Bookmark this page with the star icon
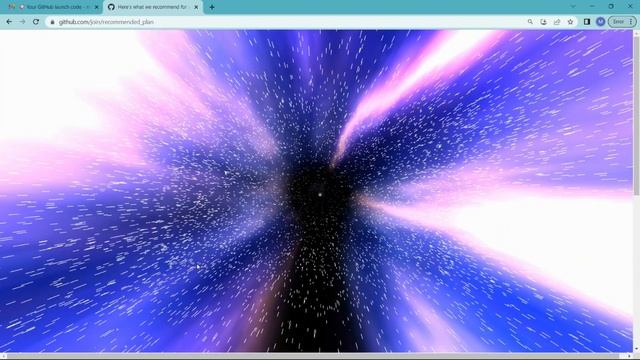The image size is (640, 360). click(x=570, y=22)
